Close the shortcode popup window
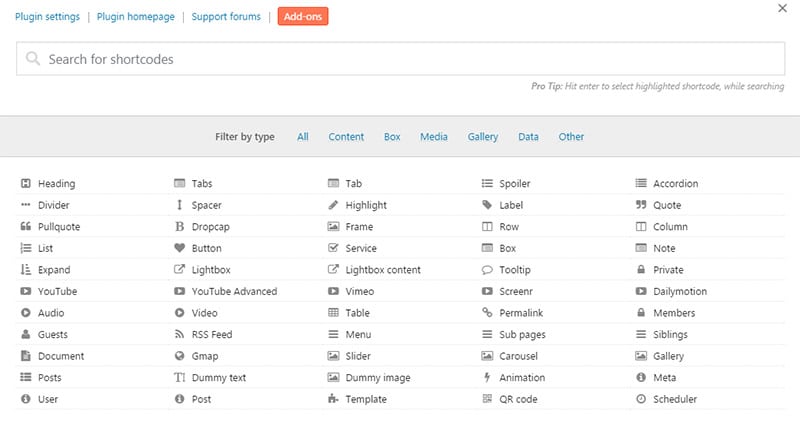Viewport: 800px width, 425px height. coord(782,8)
